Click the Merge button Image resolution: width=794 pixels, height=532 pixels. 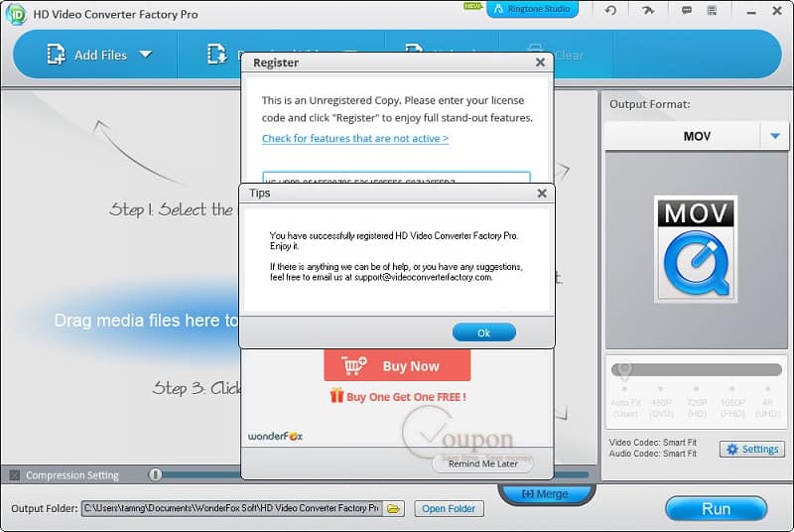point(546,493)
